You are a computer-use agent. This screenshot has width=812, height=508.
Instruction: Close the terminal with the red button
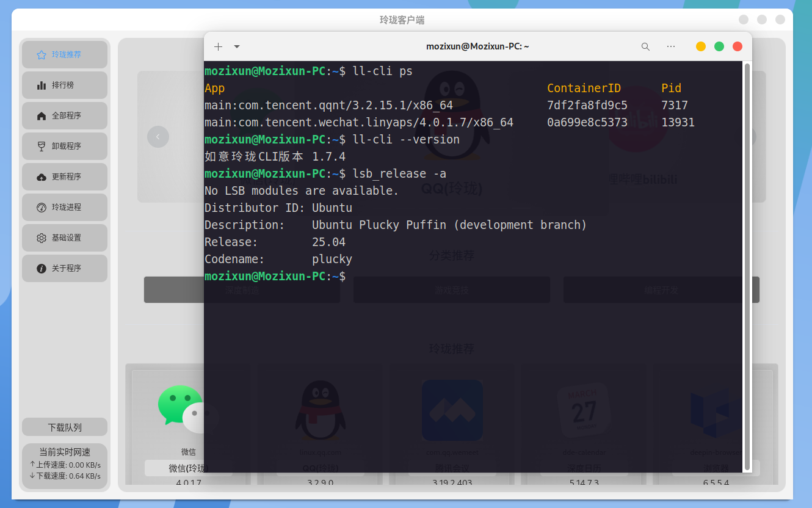tap(738, 46)
